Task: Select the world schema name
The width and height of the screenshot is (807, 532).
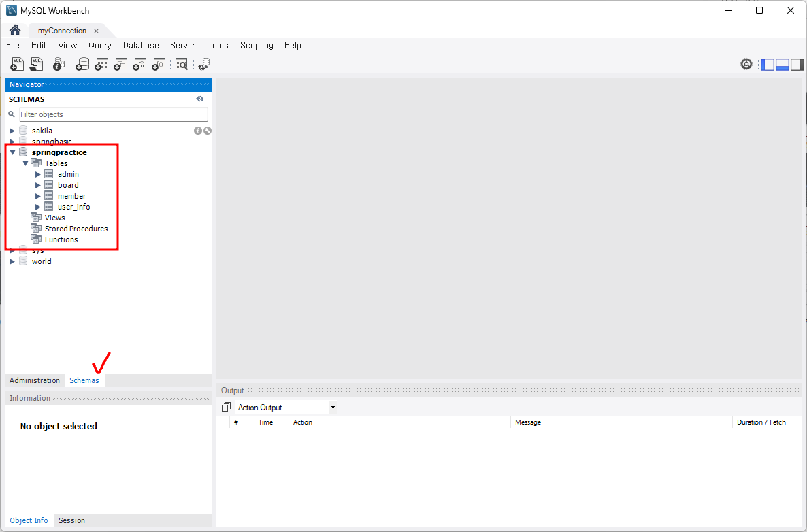Action: pos(42,261)
